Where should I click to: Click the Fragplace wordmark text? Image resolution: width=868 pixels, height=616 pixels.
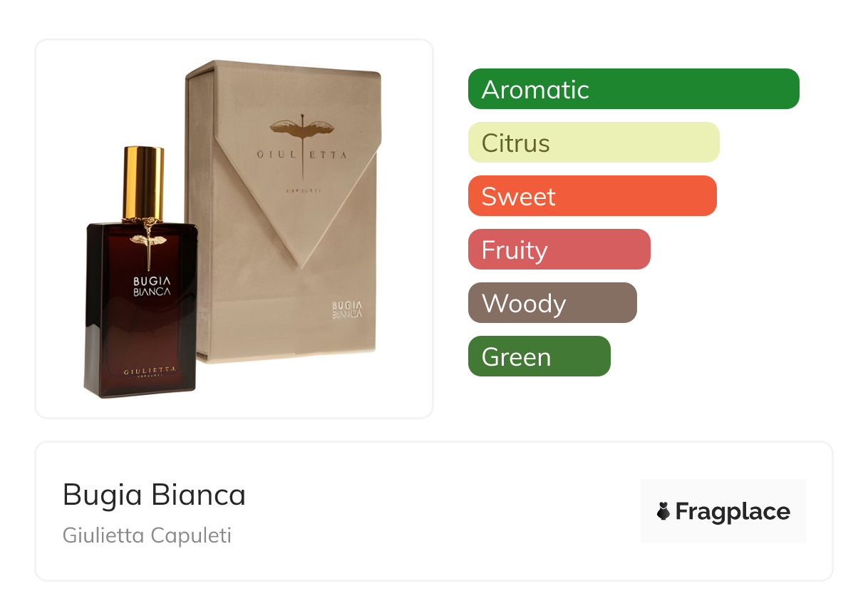point(733,512)
